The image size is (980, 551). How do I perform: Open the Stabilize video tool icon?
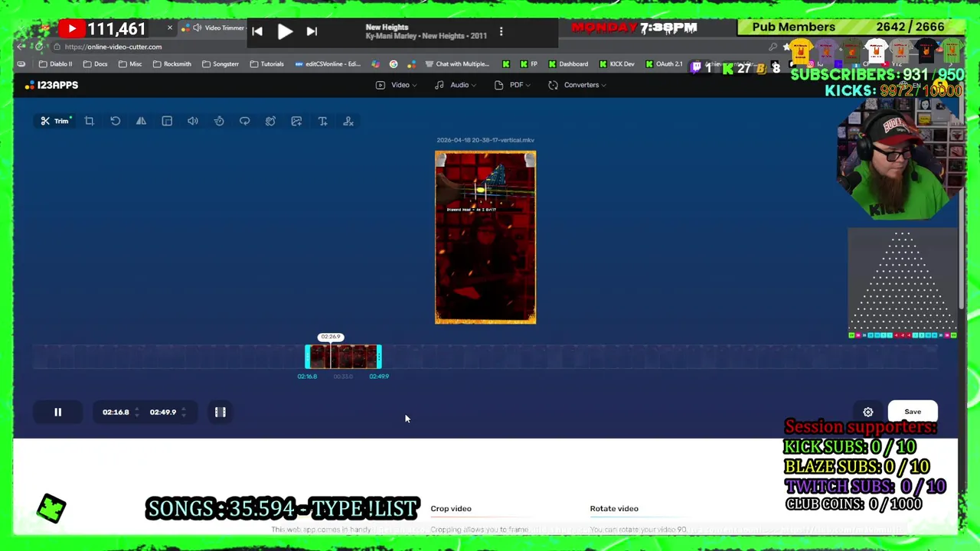pyautogui.click(x=270, y=121)
